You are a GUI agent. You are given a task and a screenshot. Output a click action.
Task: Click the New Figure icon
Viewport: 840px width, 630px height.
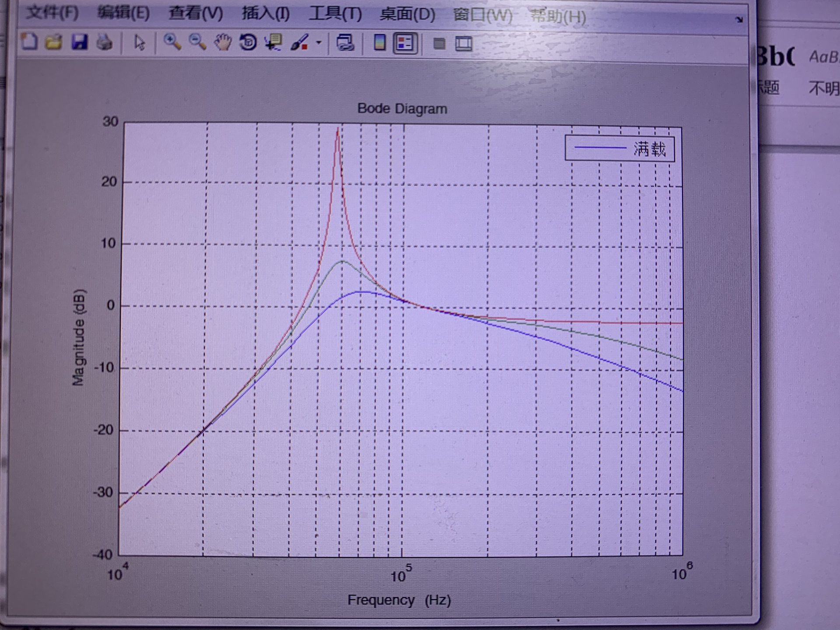29,42
